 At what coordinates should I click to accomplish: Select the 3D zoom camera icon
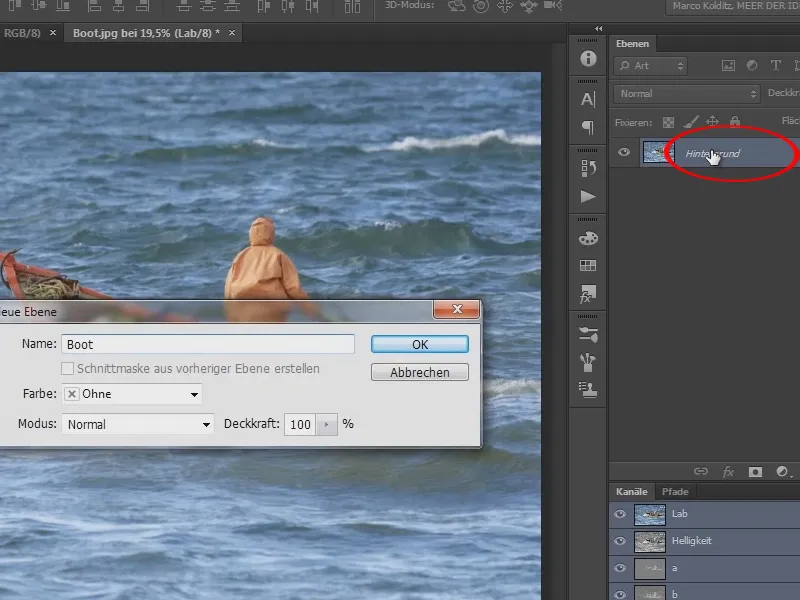click(x=553, y=6)
